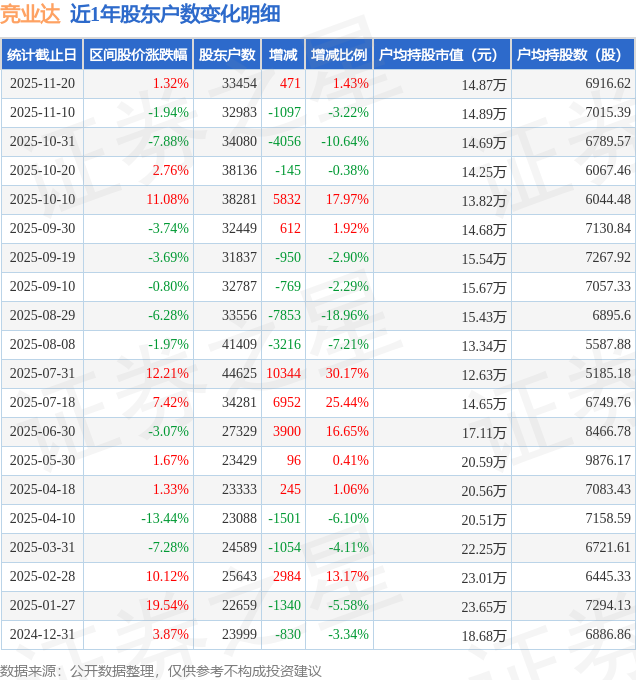Viewport: 636px width, 680px height.
Task: Click the 近1年股东户数变化明细 heading
Action: point(175,14)
